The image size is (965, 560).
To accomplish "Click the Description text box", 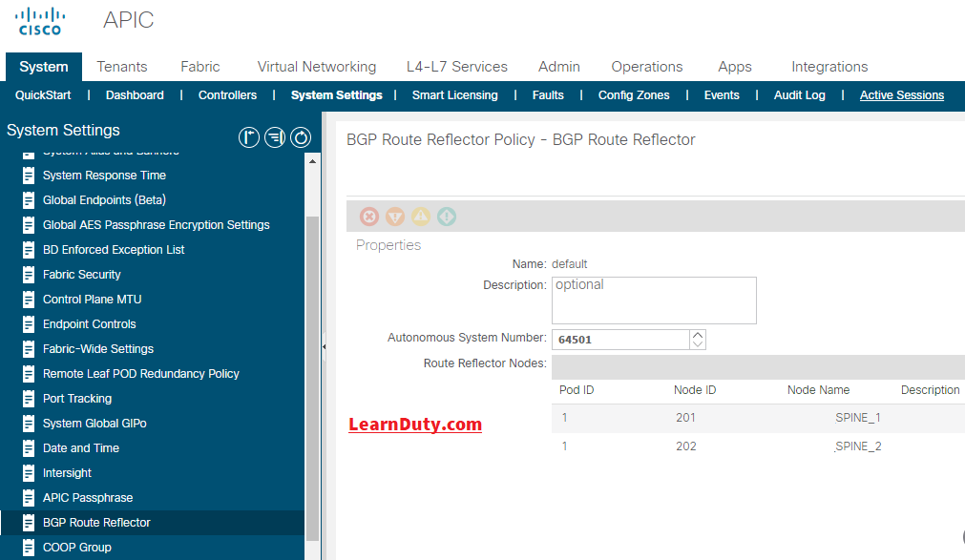I will 654,301.
